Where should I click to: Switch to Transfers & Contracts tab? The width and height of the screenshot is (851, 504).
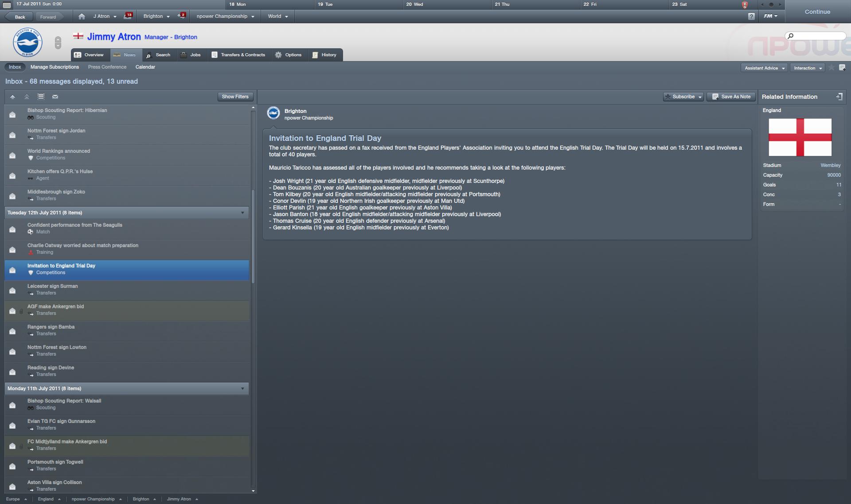click(x=238, y=55)
